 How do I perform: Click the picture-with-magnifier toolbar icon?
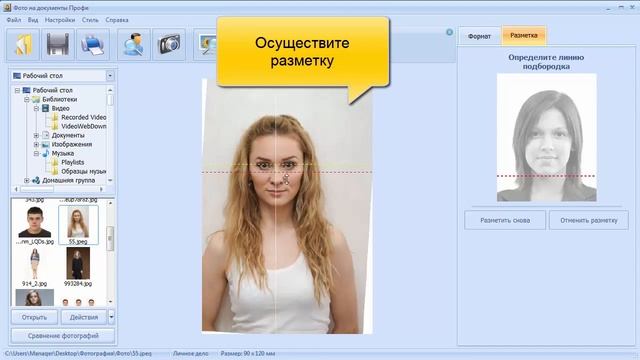tap(206, 44)
